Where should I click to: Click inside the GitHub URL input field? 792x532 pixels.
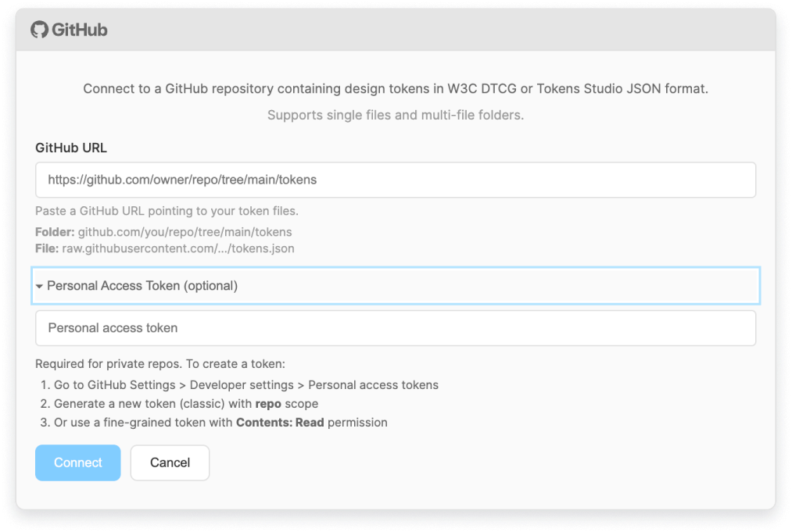tap(313, 180)
